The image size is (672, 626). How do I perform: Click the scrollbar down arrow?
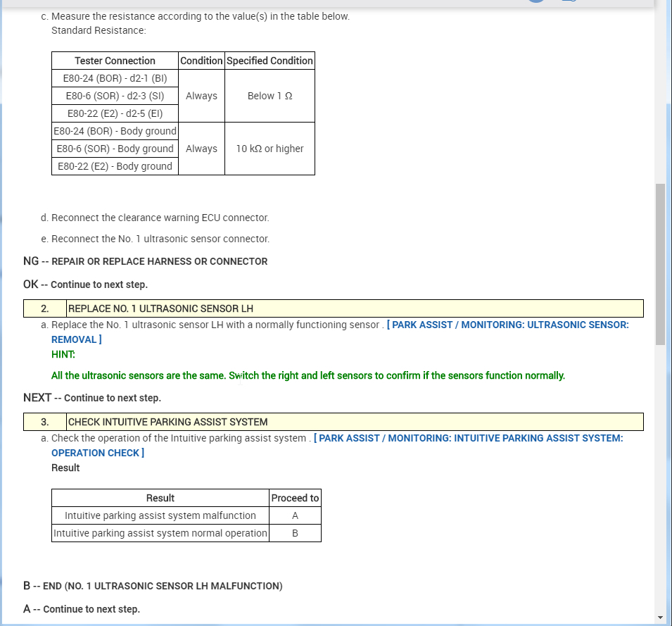pos(660,618)
